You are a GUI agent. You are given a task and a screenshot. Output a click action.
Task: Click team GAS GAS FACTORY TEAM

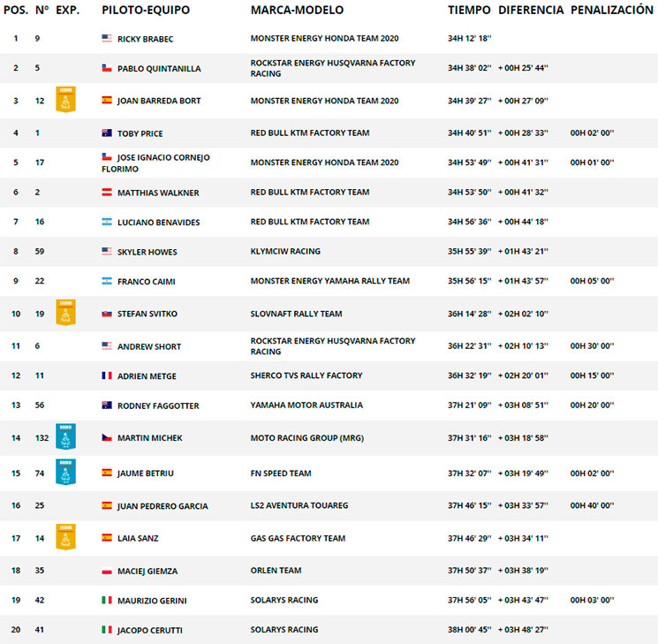click(x=298, y=538)
